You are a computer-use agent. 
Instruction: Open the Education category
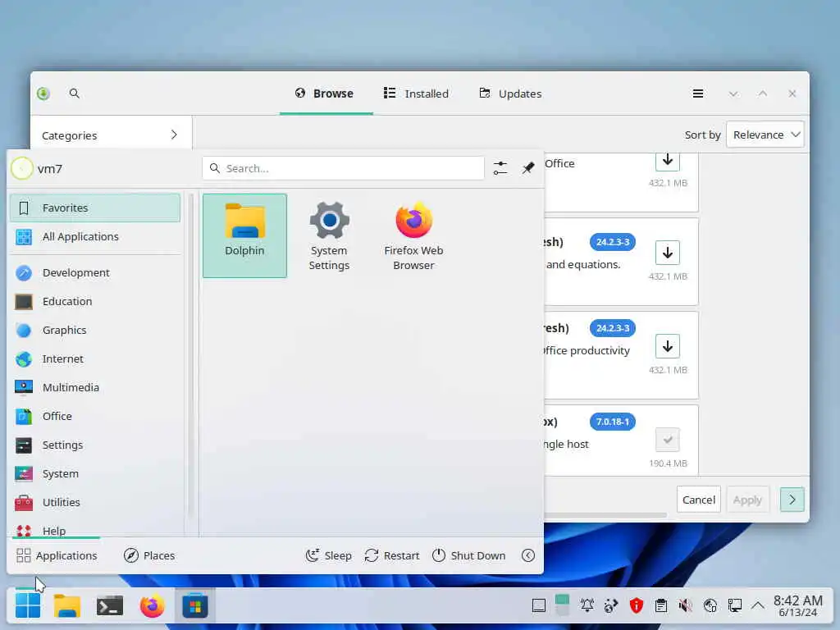(95, 302)
